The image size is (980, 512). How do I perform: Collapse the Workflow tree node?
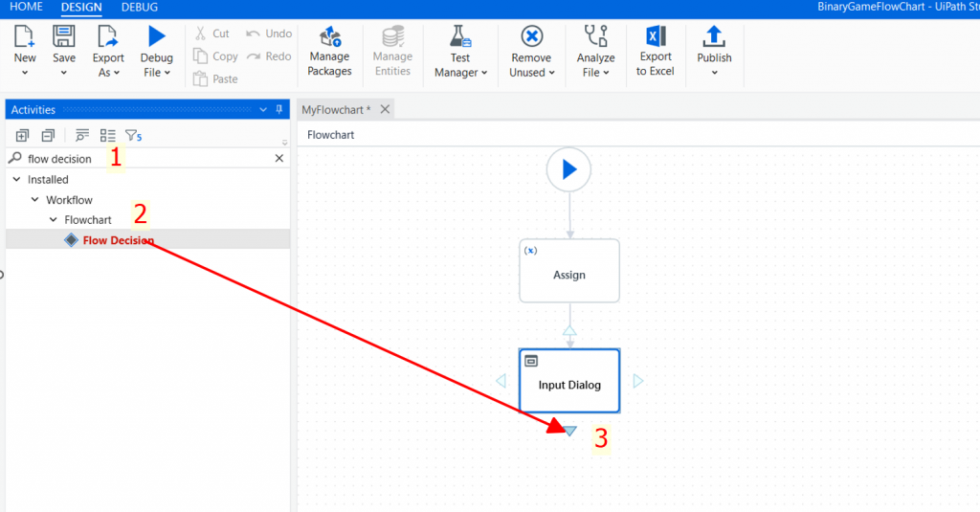tap(35, 199)
